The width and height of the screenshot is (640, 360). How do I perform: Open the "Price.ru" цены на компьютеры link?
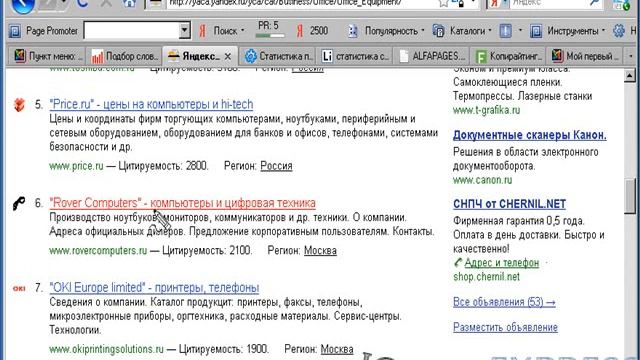pyautogui.click(x=151, y=104)
